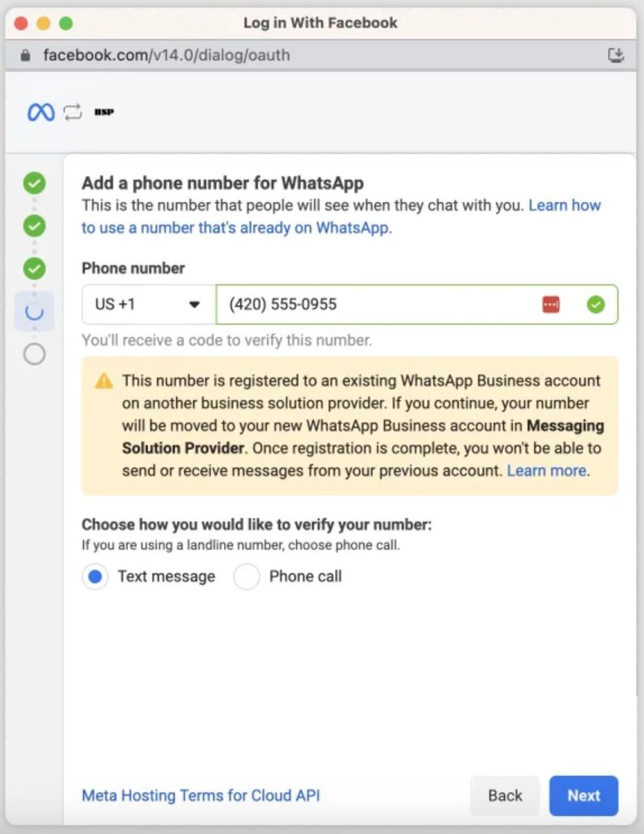Select Text message verification option
The height and width of the screenshot is (834, 644).
click(95, 577)
